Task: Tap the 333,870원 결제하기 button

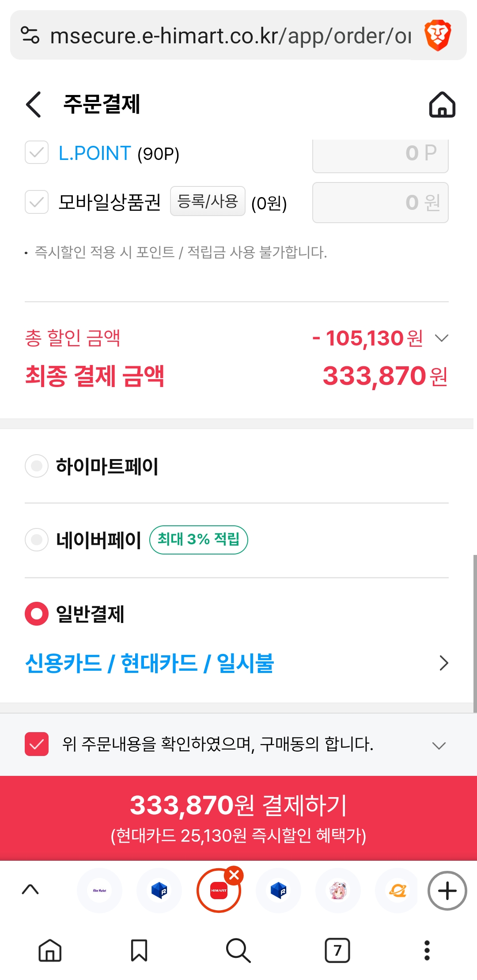Action: [x=238, y=818]
